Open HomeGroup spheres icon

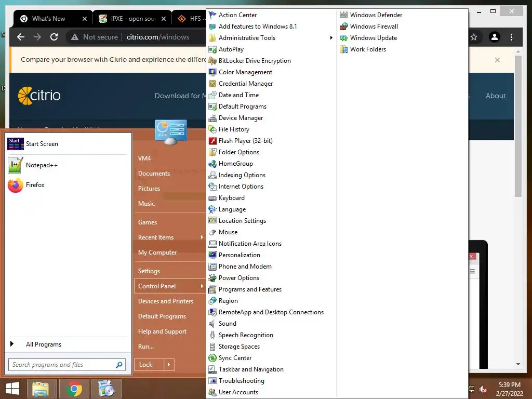pyautogui.click(x=212, y=164)
